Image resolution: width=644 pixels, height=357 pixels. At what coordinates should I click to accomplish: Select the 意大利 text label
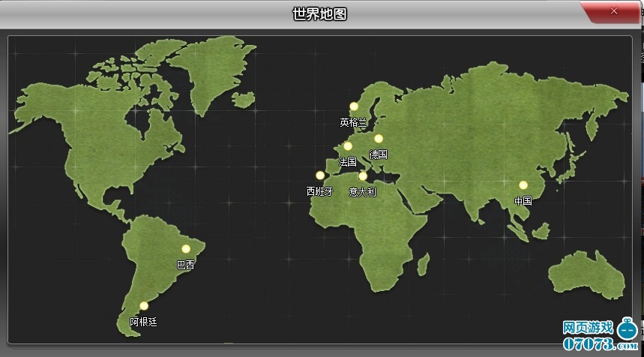pyautogui.click(x=363, y=192)
